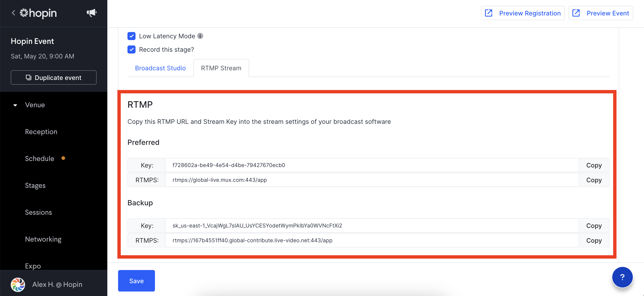Screen dimensions: 644x296
Task: Click the Record this stage? label
Action: click(x=167, y=49)
